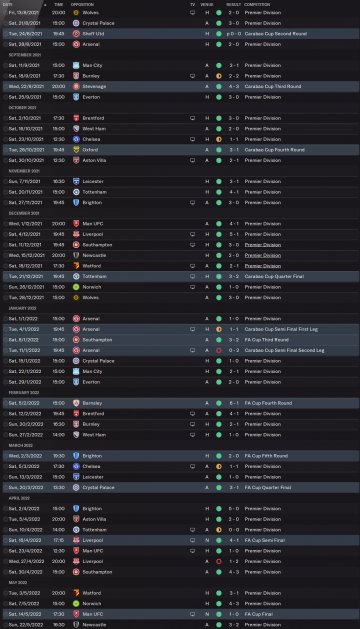Open the 5 - 1 result against Liverpool
The height and width of the screenshot is (629, 360).
tap(234, 234)
